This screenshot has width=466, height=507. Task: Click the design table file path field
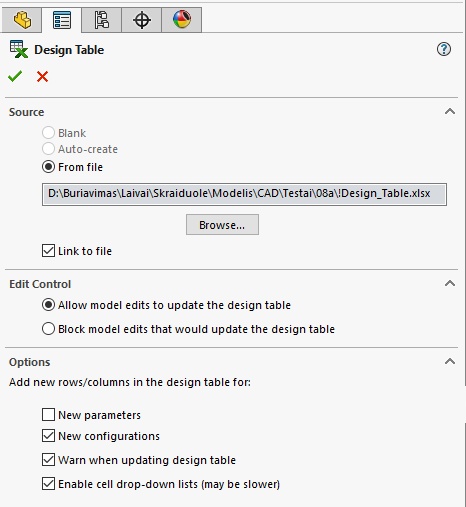(244, 194)
